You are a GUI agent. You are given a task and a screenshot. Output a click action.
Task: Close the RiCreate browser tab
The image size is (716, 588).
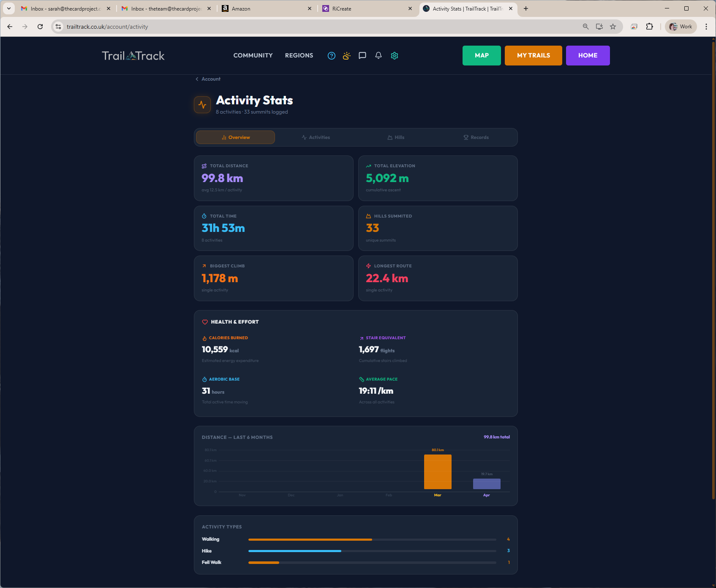[x=410, y=8]
